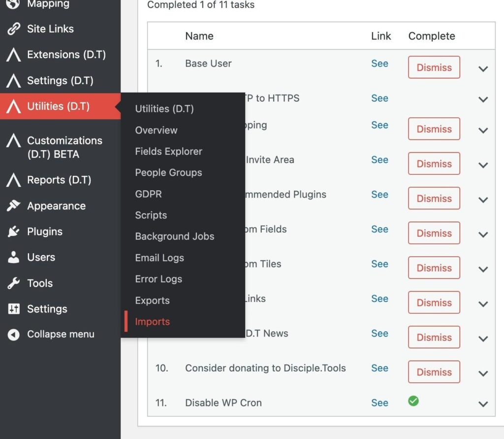Click the Reports (D.T) logo icon

[x=13, y=180]
